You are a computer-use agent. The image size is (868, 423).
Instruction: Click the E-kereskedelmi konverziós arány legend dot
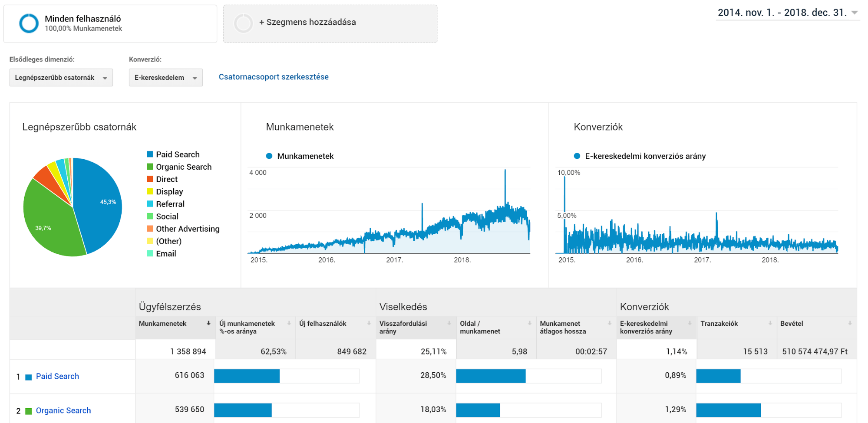coord(577,156)
